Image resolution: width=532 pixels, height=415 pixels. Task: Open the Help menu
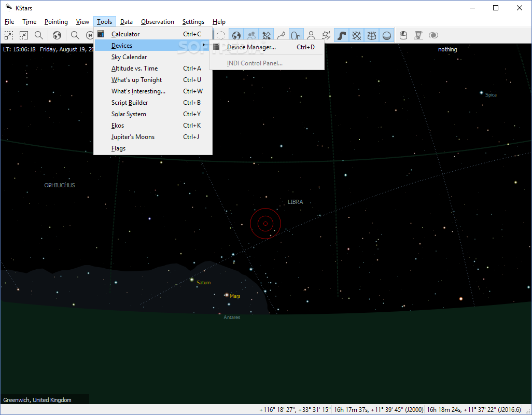click(219, 22)
